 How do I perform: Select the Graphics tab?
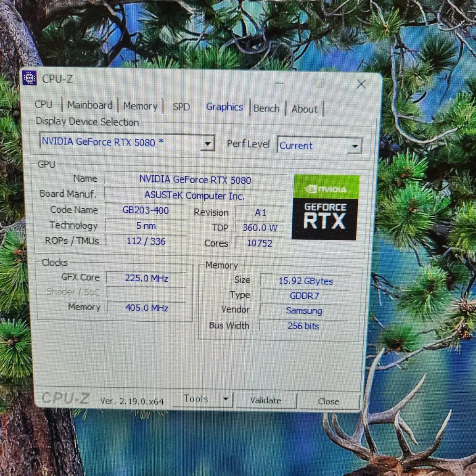tap(224, 107)
